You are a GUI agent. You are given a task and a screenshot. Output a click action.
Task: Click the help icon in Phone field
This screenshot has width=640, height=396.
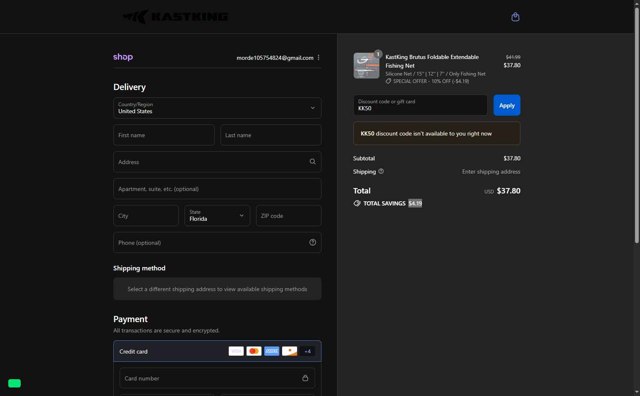point(312,242)
